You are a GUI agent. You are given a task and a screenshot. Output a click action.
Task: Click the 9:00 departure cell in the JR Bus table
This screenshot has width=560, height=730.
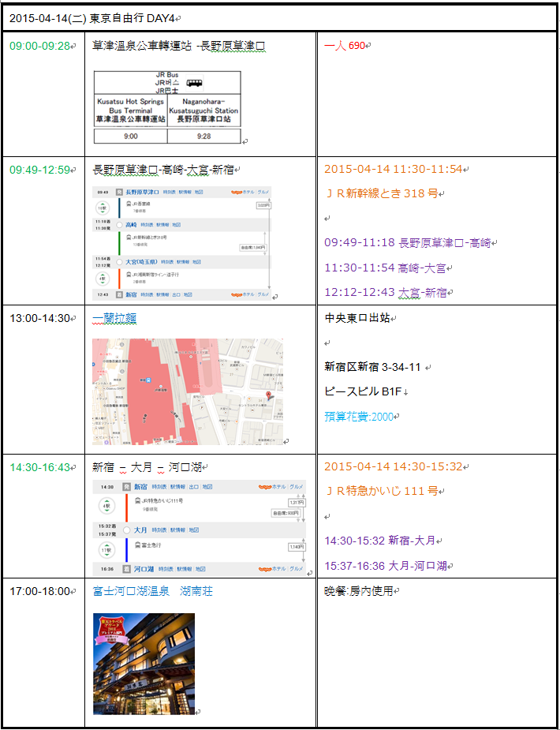(x=131, y=137)
